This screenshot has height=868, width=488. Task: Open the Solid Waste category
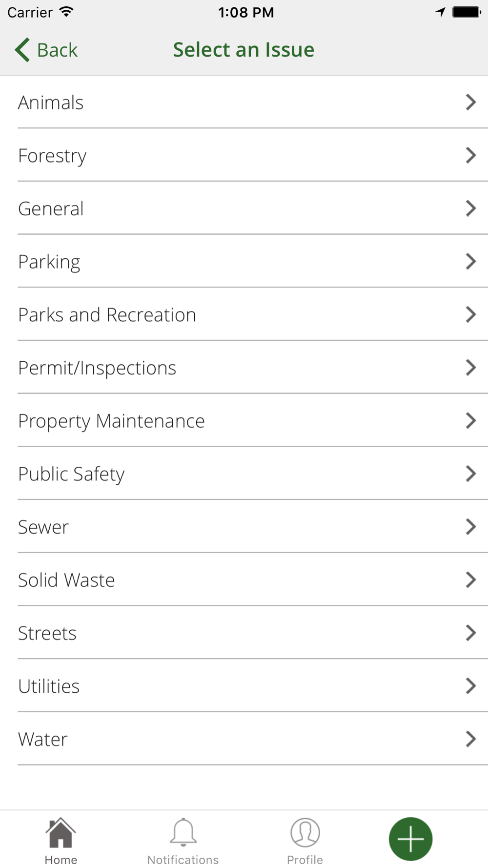pyautogui.click(x=66, y=580)
